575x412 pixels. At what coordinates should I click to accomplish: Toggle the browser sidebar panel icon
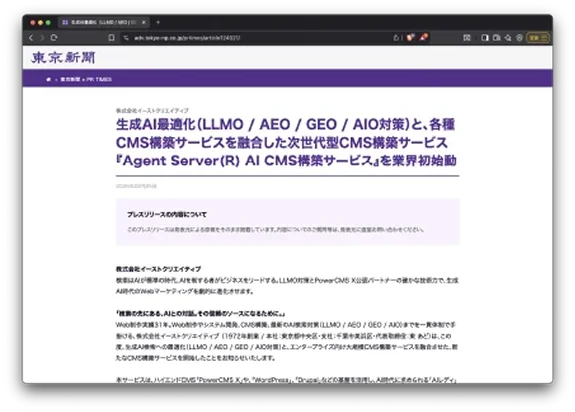(485, 38)
